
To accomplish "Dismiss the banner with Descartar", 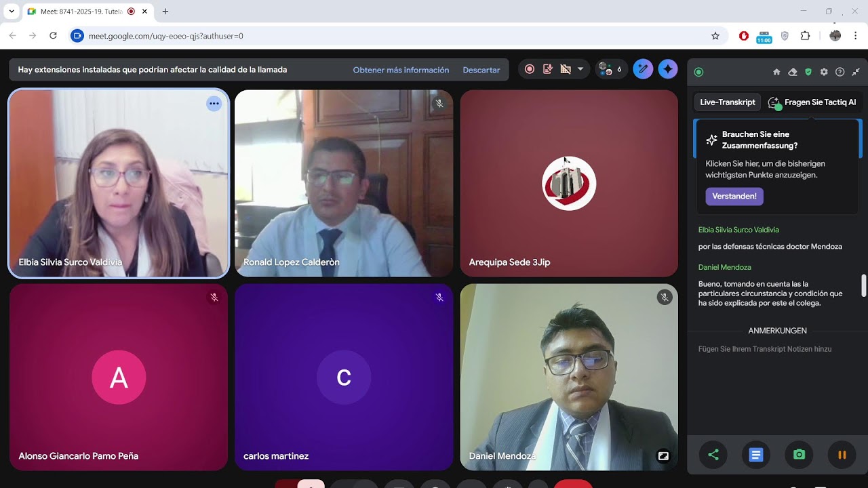I will pyautogui.click(x=481, y=70).
